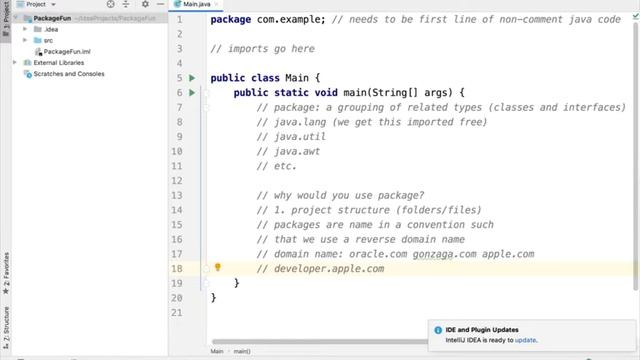The width and height of the screenshot is (640, 360).
Task: Click the update link in notification
Action: pyautogui.click(x=525, y=340)
